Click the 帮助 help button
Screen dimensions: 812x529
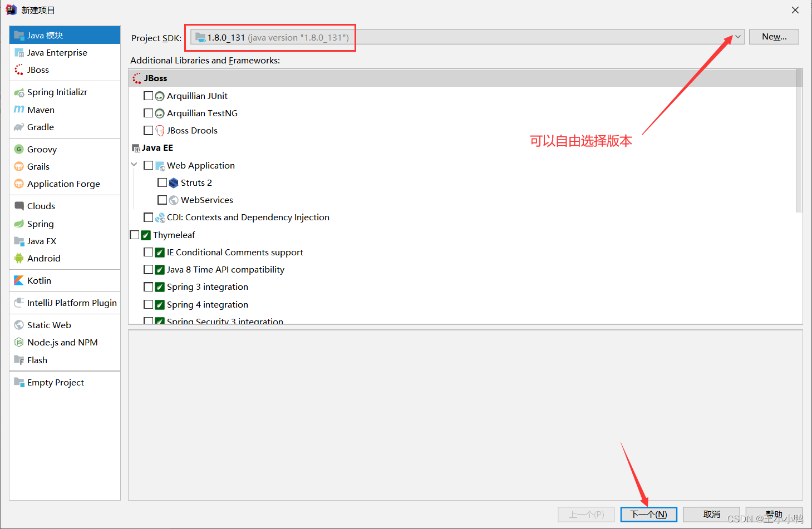pos(774,515)
